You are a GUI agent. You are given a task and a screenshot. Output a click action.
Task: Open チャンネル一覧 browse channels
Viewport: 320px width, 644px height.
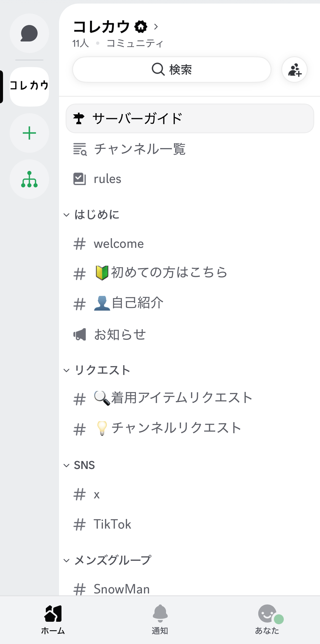pyautogui.click(x=139, y=149)
